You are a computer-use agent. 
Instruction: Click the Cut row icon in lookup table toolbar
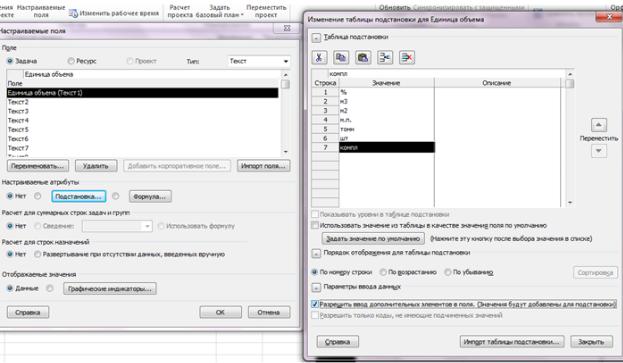click(x=319, y=58)
